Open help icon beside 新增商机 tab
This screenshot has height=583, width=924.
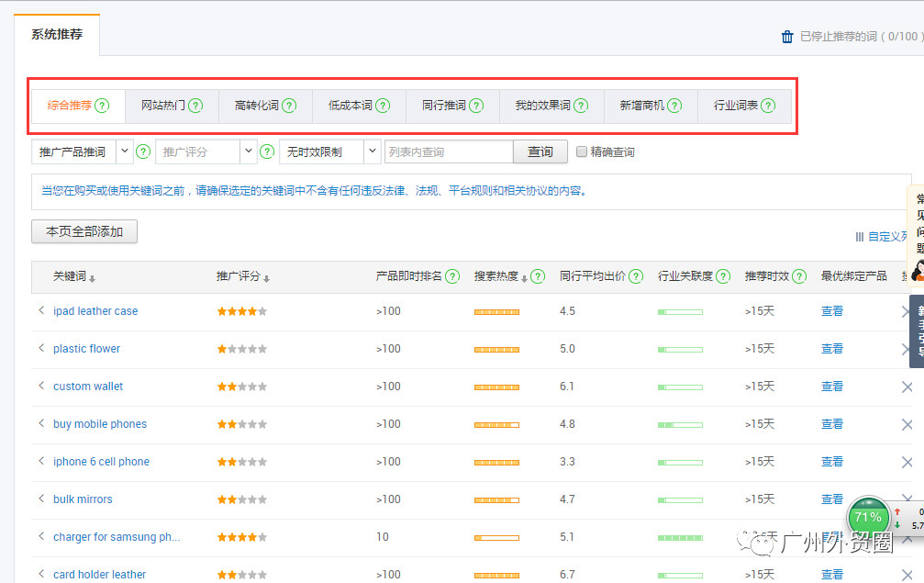pyautogui.click(x=674, y=106)
